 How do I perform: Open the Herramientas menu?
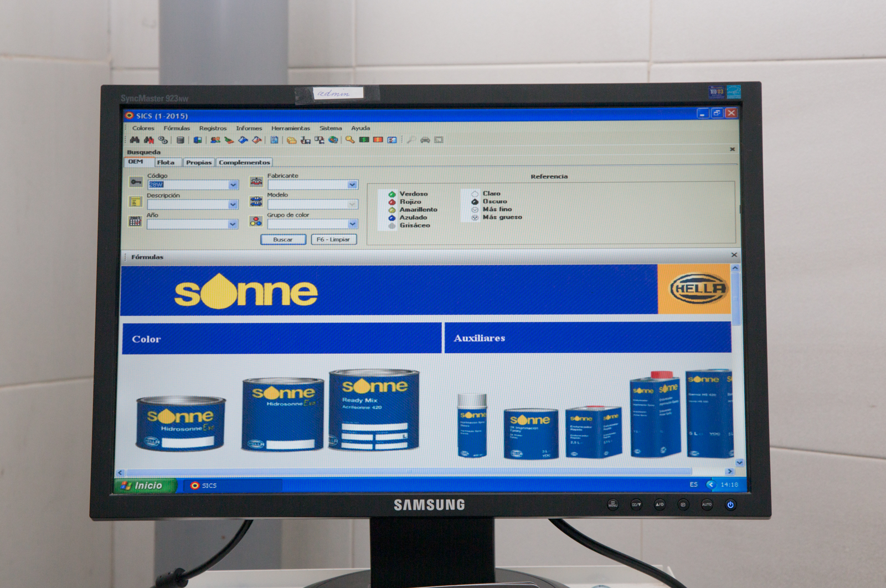click(291, 128)
